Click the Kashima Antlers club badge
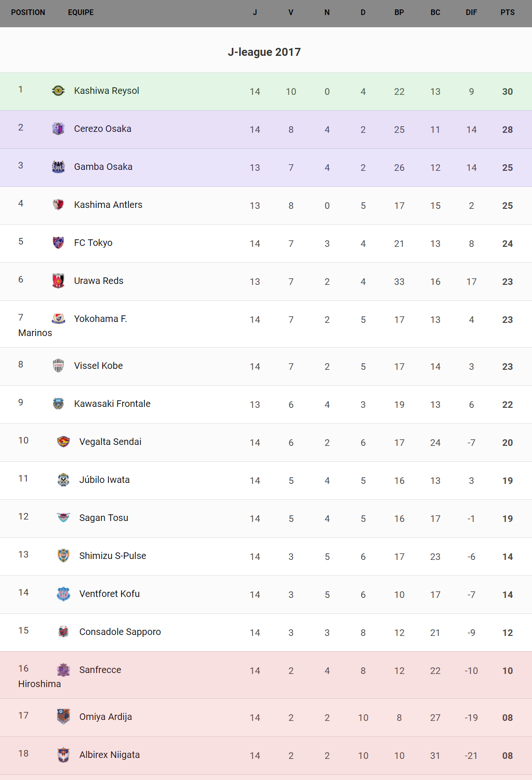 58,205
